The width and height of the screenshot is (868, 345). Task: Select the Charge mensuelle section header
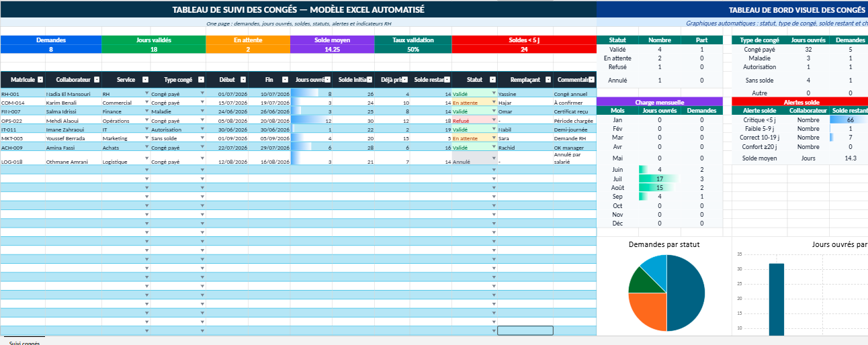point(660,101)
